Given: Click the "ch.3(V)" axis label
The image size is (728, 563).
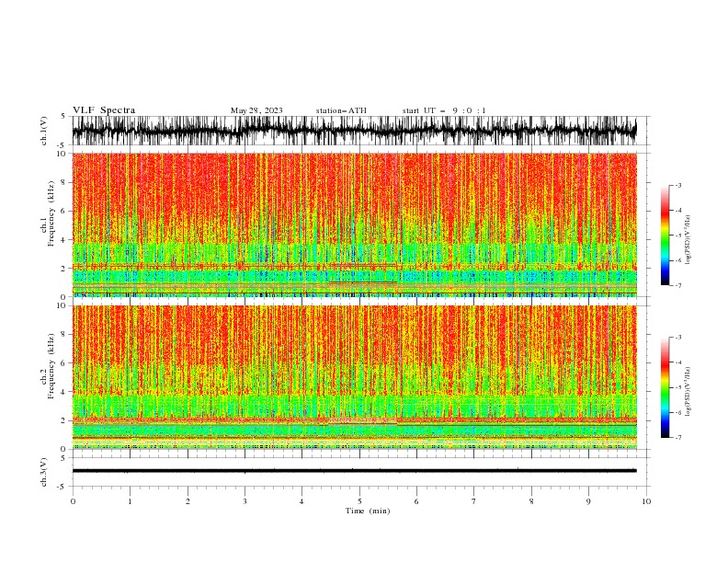Looking at the screenshot, I should point(44,472).
